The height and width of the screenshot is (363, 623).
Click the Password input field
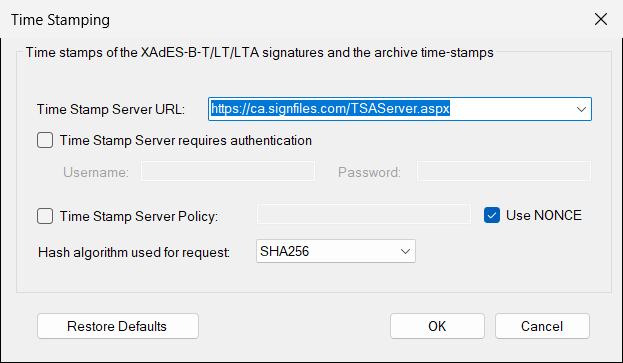pos(504,171)
